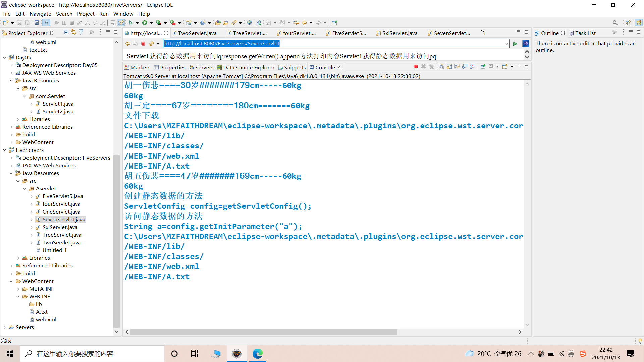Click Collapse All in Project Explorer
Image resolution: width=644 pixels, height=362 pixels.
pyautogui.click(x=66, y=32)
